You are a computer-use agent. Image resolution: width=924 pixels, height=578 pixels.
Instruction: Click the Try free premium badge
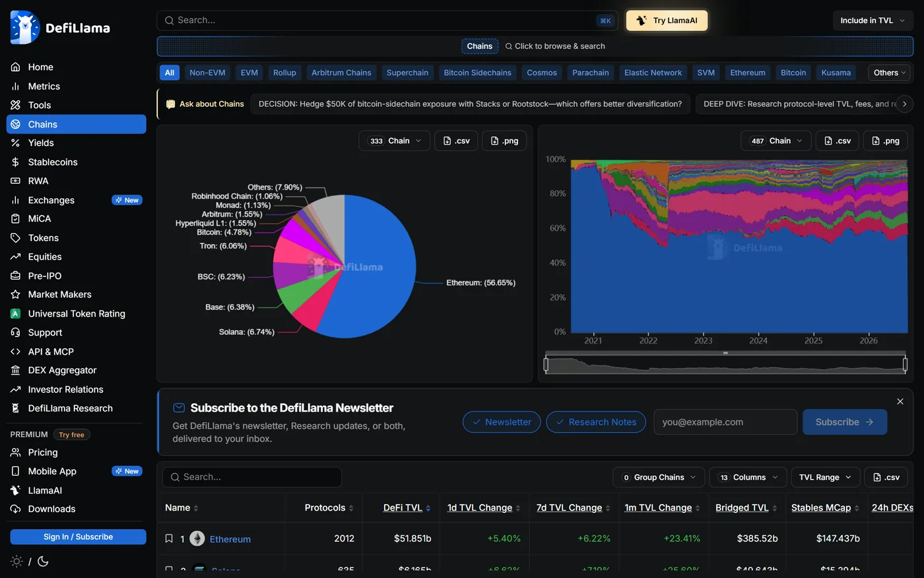[x=71, y=435]
